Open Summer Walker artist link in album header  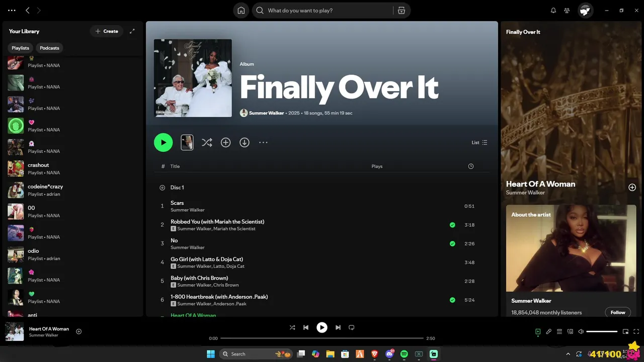pyautogui.click(x=266, y=113)
